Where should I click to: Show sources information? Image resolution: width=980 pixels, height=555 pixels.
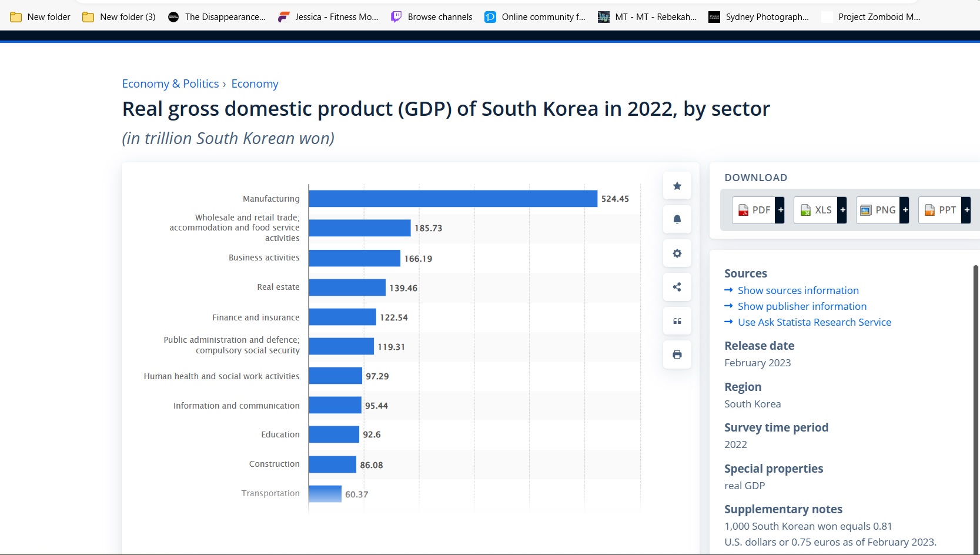coord(798,290)
